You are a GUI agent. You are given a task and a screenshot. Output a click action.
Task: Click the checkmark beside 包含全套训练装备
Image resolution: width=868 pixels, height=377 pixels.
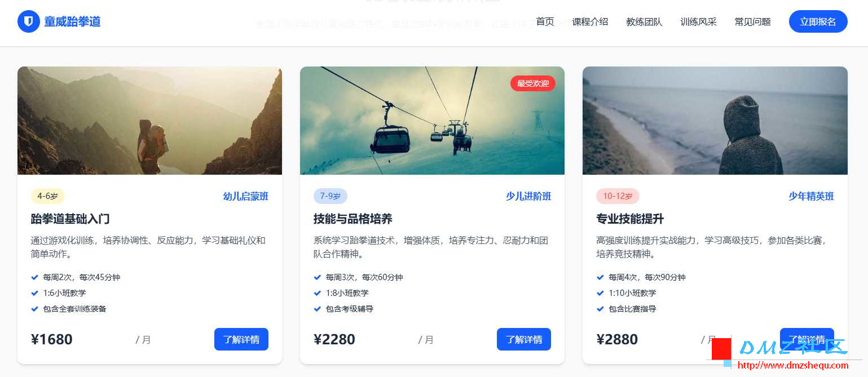tap(34, 309)
